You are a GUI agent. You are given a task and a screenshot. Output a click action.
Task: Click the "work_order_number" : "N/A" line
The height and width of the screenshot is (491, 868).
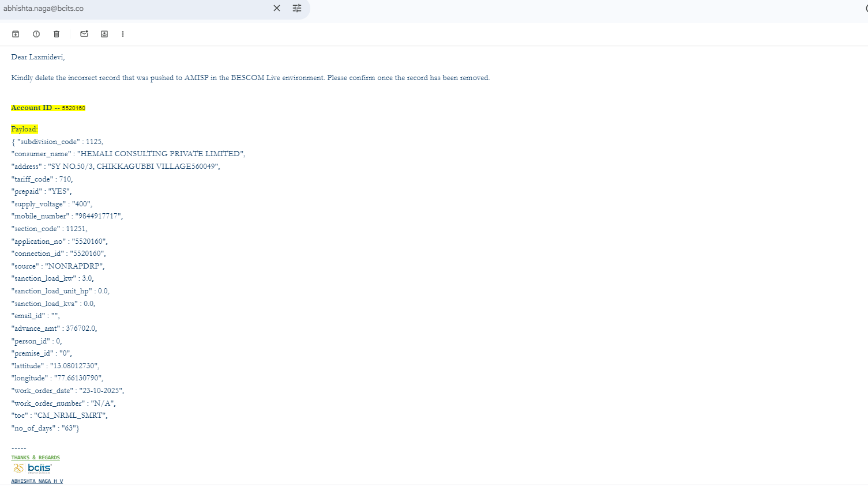click(x=63, y=403)
